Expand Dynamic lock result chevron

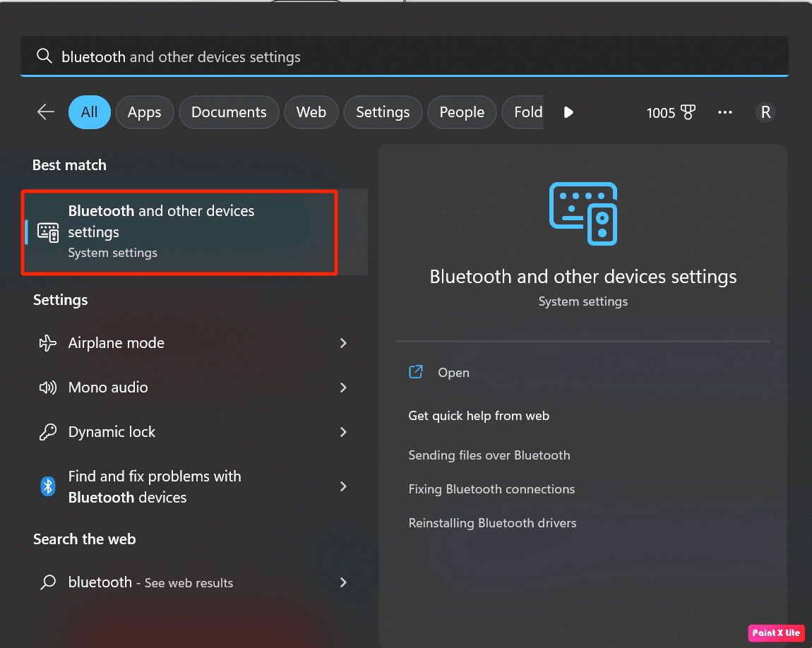click(343, 432)
